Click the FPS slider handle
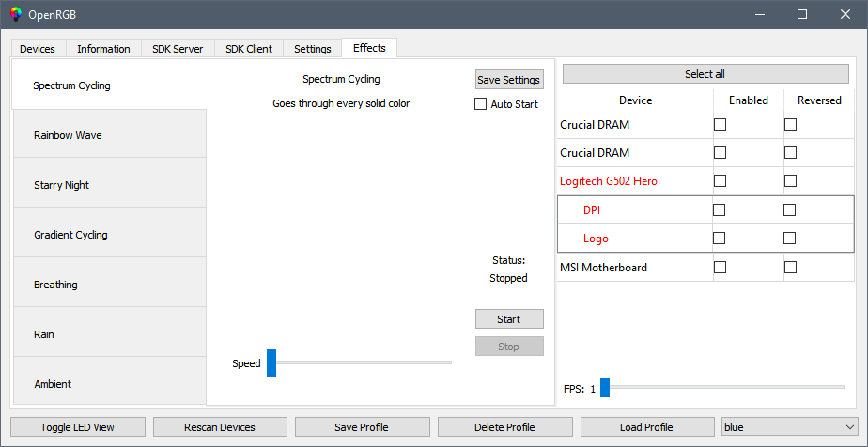Image resolution: width=868 pixels, height=447 pixels. point(605,387)
